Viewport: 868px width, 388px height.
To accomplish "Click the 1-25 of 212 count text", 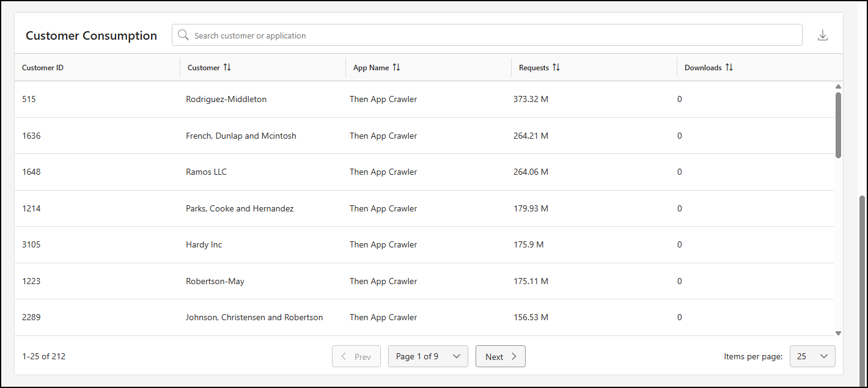I will [x=43, y=356].
